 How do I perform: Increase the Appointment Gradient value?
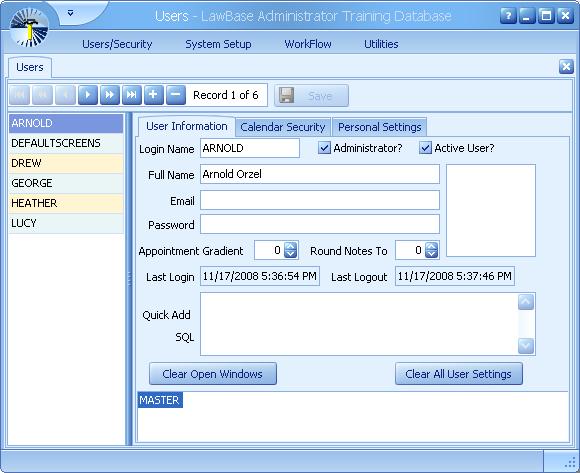(x=291, y=246)
